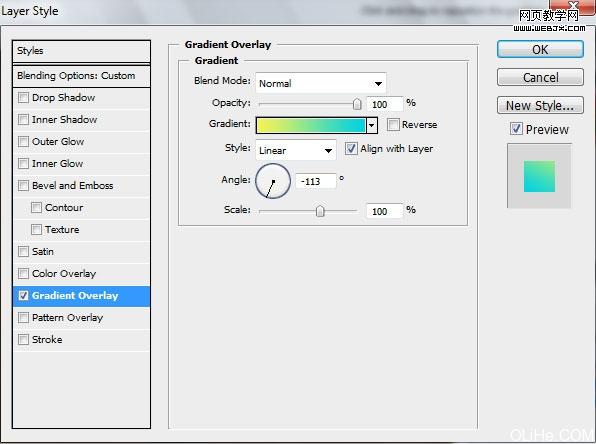Enable the Bevel and Emboss checkbox
This screenshot has width=596, height=444.
coord(23,186)
